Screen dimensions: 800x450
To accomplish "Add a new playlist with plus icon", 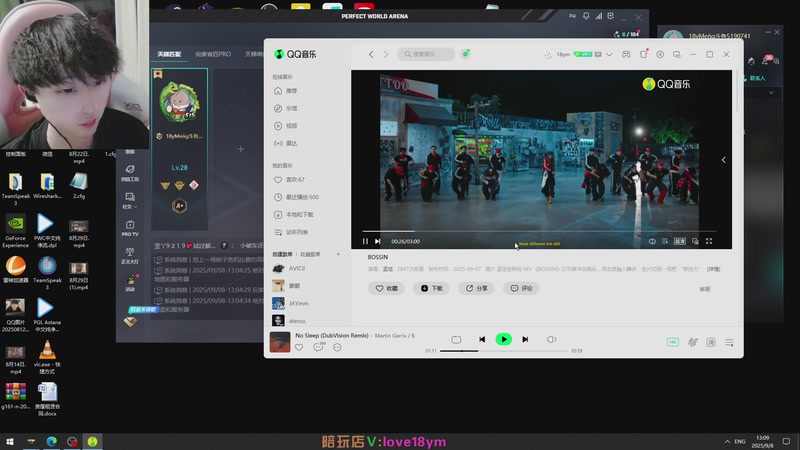I will coord(338,254).
